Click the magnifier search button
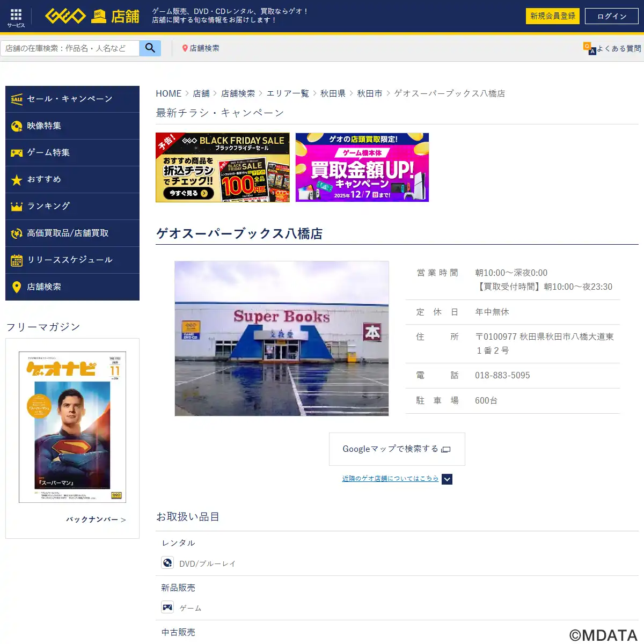This screenshot has width=644, height=644. (150, 48)
